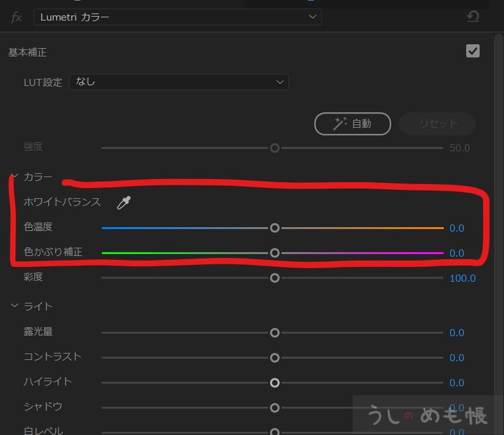This screenshot has height=435, width=504.
Task: Open the LUT設定 dropdown showing なし
Action: click(x=179, y=82)
